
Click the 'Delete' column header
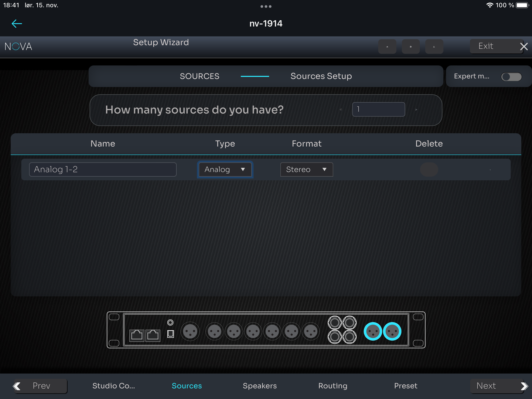(x=429, y=144)
